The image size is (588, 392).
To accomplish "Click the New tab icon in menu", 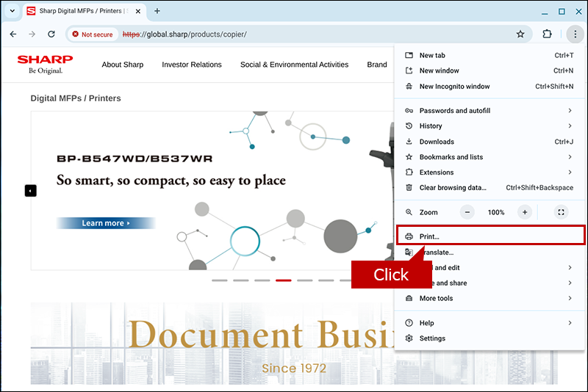I will point(409,55).
